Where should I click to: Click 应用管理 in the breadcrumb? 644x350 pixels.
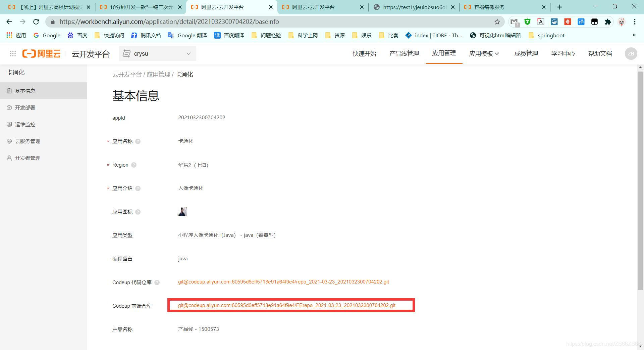pyautogui.click(x=158, y=75)
